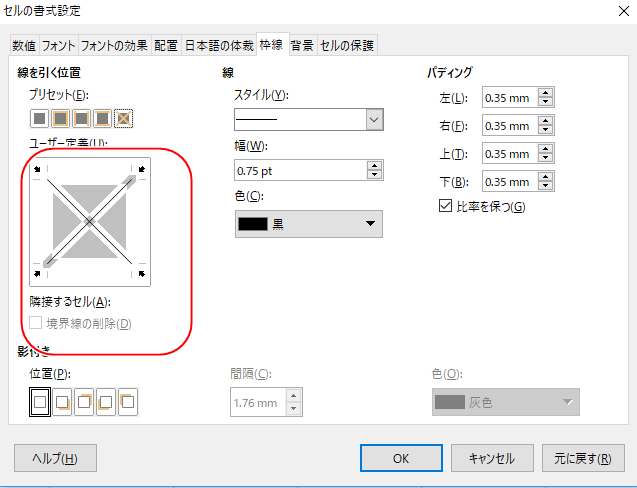This screenshot has height=488, width=637.
Task: Increase 右 padding value
Action: 546,121
